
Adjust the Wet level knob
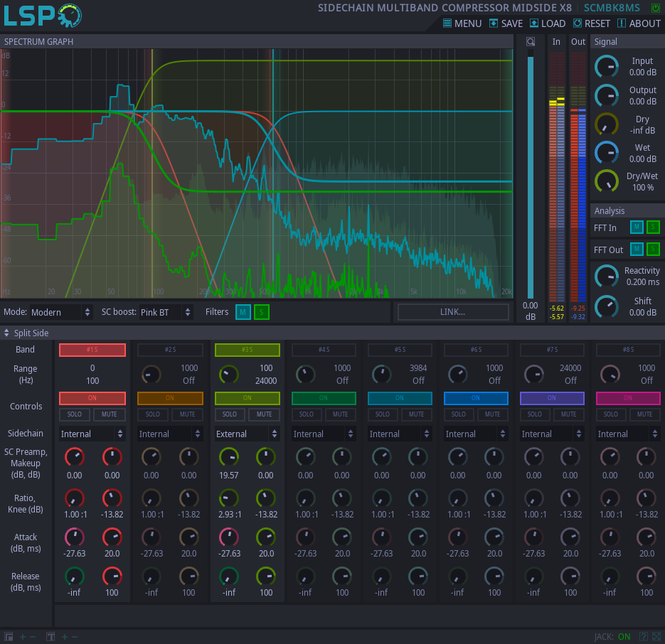607,153
